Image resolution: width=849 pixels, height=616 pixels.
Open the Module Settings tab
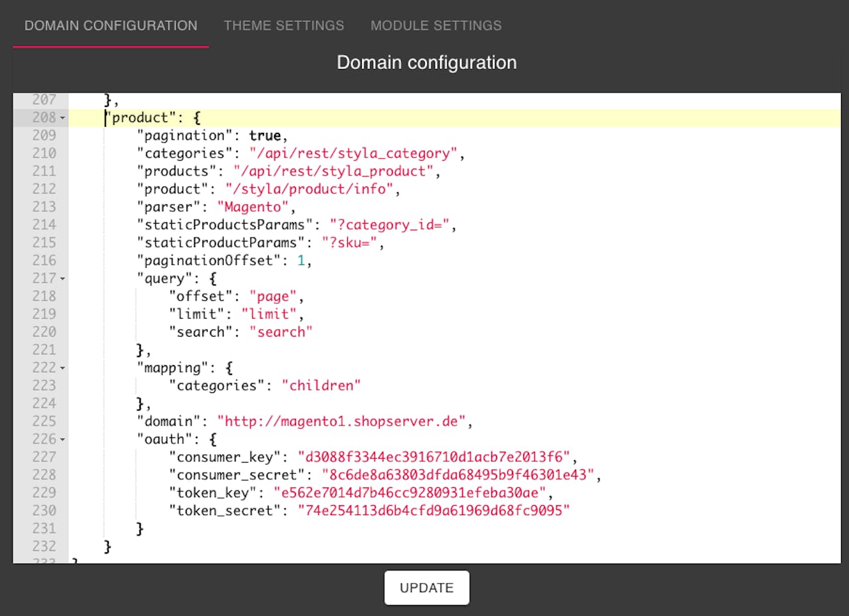tap(435, 26)
